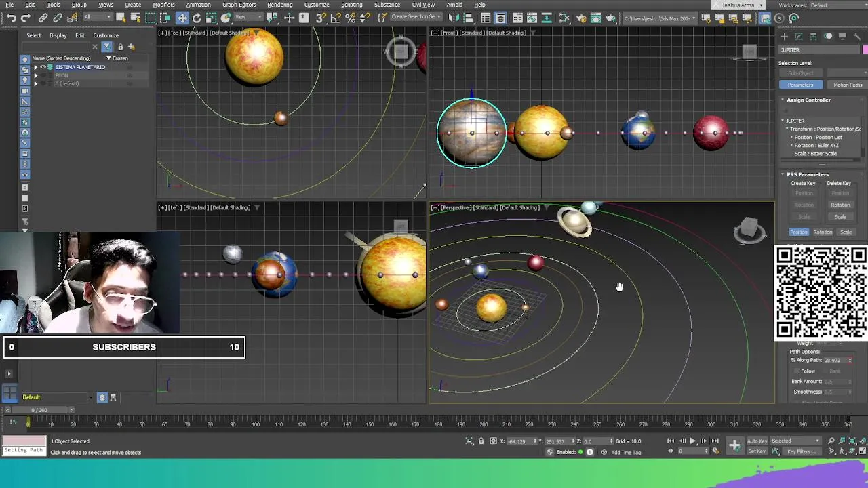Toggle the 3D Snaps icon
The image size is (868, 488).
tap(320, 18)
